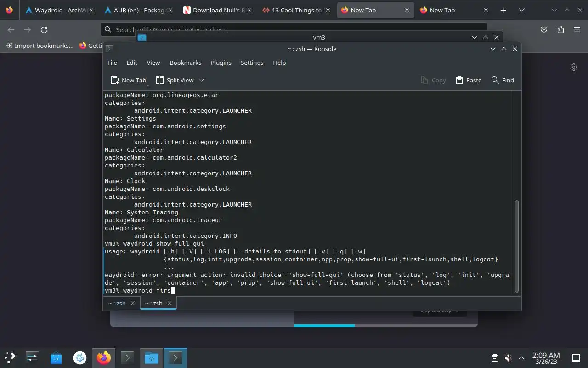Switch to Download Null's browser tab
Viewport: 588px width, 368px height.
[217, 10]
